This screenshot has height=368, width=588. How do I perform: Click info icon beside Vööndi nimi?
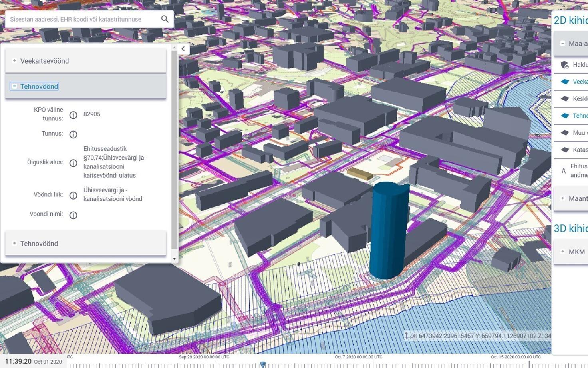[73, 215]
